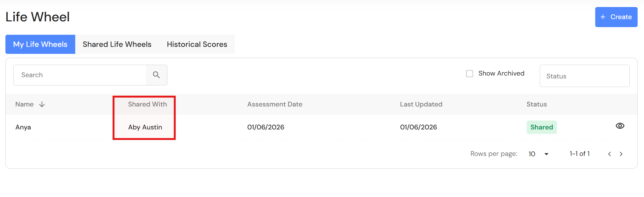Select the My Life Wheels tab
Image resolution: width=644 pixels, height=197 pixels.
pyautogui.click(x=40, y=44)
